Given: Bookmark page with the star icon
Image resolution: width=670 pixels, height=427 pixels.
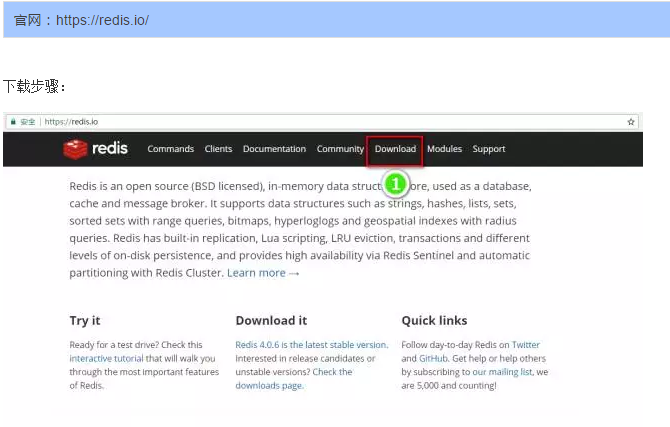Looking at the screenshot, I should pos(631,122).
